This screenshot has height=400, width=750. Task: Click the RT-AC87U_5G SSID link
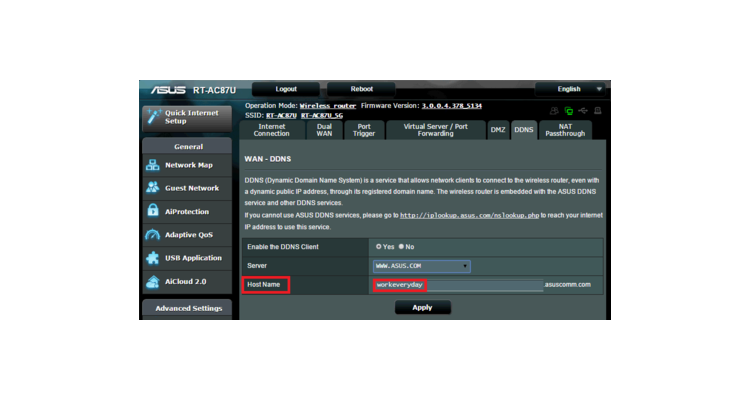point(322,115)
